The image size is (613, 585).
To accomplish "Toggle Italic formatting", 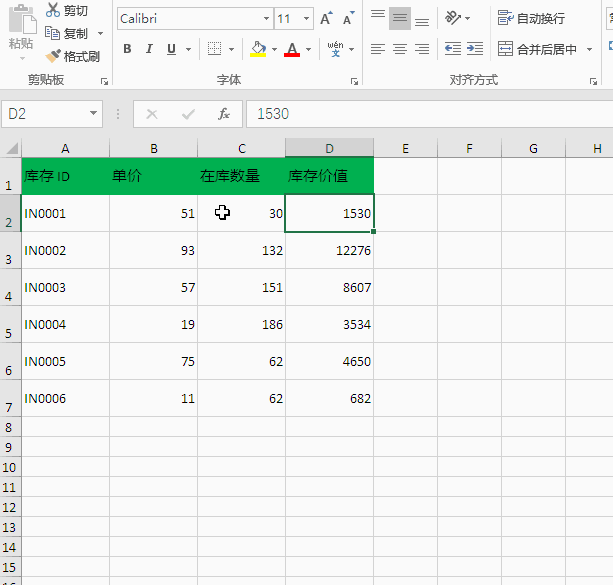I will tap(149, 49).
